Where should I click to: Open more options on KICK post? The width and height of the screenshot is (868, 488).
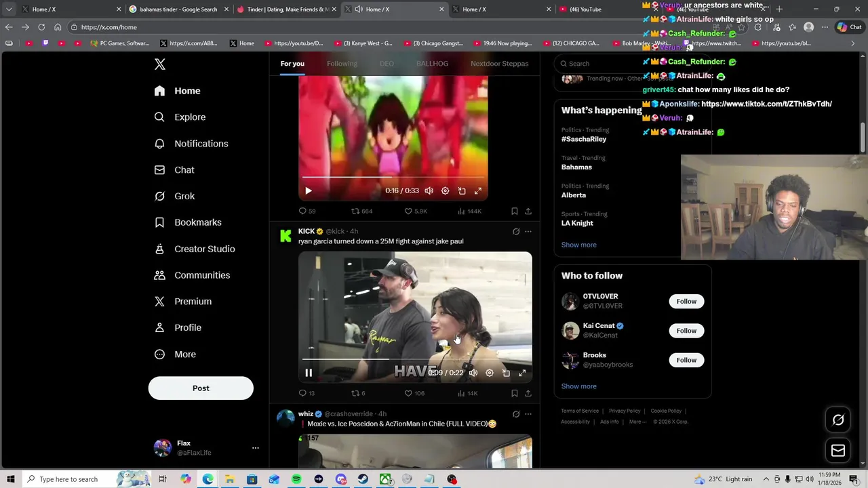point(528,232)
